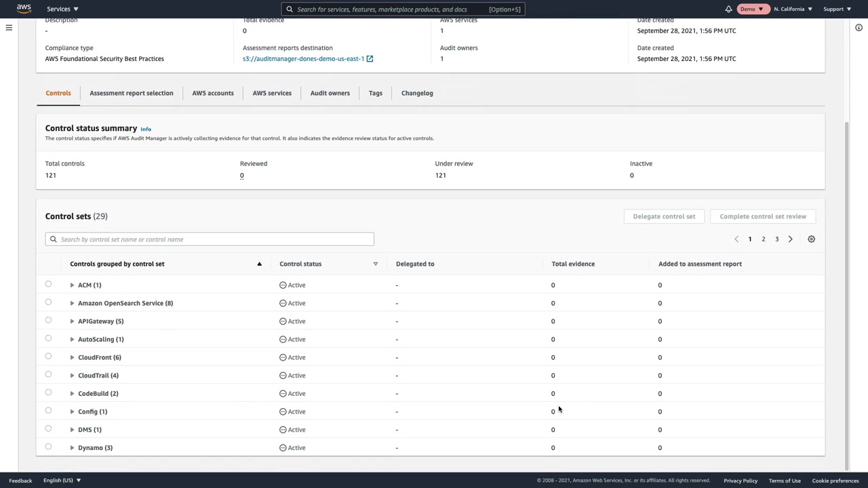The height and width of the screenshot is (488, 868).
Task: Select the CloudFront control set radio button
Action: (x=48, y=357)
